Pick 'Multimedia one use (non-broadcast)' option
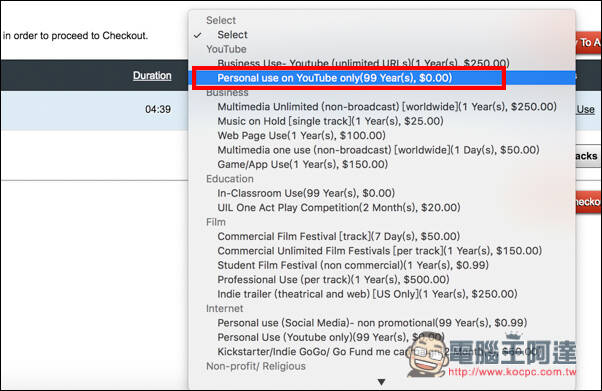602x391 pixels. (x=378, y=150)
